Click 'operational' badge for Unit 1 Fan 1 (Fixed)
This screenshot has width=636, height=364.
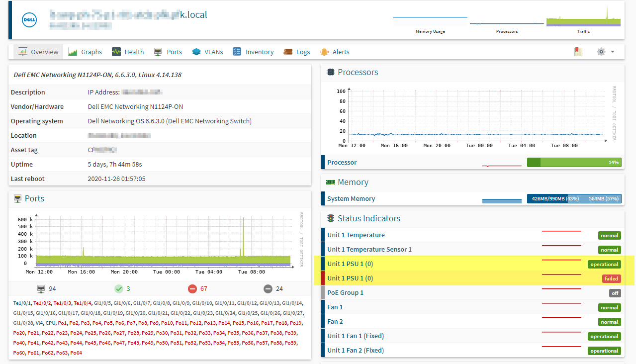605,336
